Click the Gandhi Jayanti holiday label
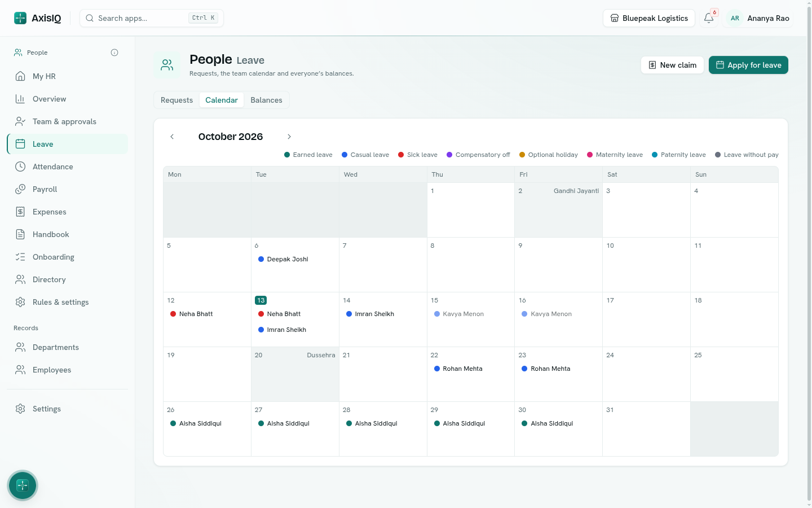This screenshot has height=508, width=812. tap(576, 191)
